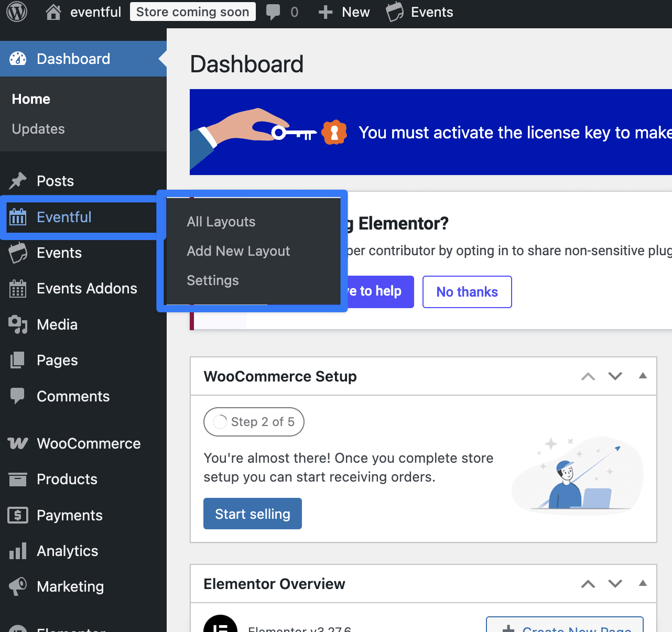This screenshot has width=672, height=632.
Task: Open the Payments menu label
Action: pos(70,515)
